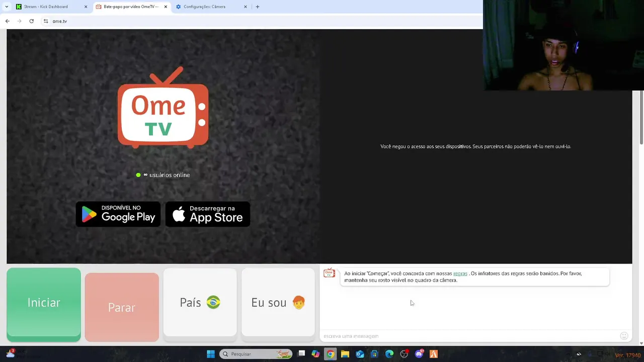The height and width of the screenshot is (362, 644).
Task: Click the settings gear favicon on Câmera tab
Action: (x=179, y=7)
